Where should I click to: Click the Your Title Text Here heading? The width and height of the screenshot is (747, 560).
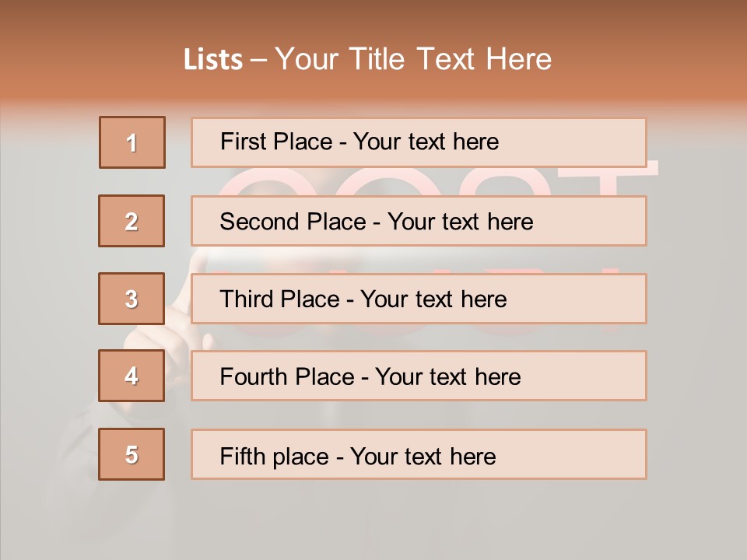[x=412, y=60]
